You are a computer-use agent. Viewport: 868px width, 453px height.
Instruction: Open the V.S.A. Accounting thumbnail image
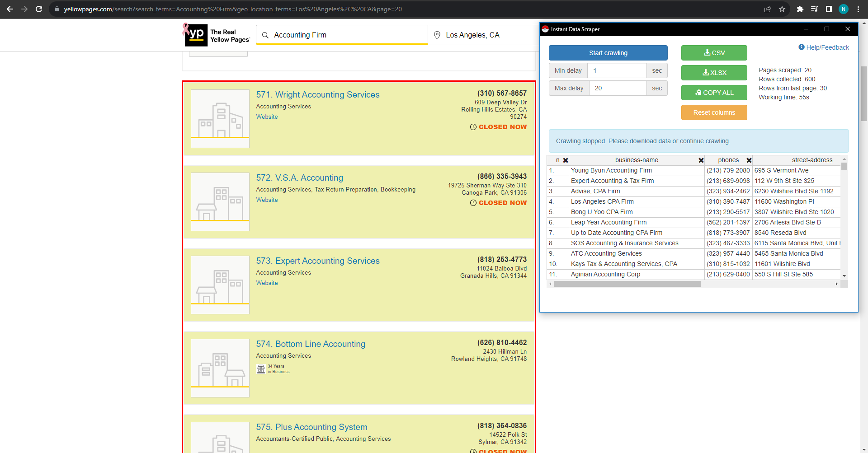pyautogui.click(x=220, y=202)
